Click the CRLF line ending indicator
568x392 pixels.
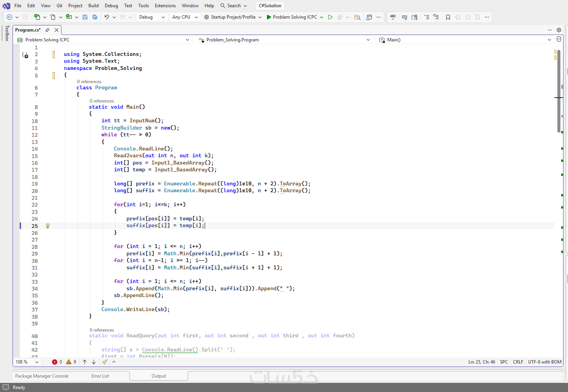518,362
